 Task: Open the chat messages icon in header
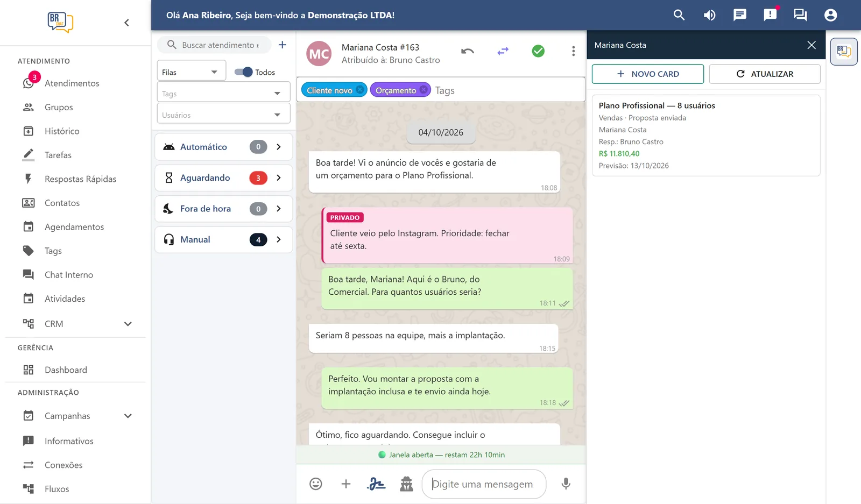coord(740,15)
